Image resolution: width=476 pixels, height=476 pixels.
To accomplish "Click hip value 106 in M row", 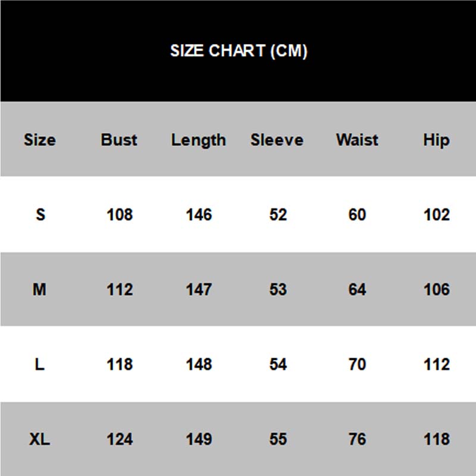I will 436,290.
